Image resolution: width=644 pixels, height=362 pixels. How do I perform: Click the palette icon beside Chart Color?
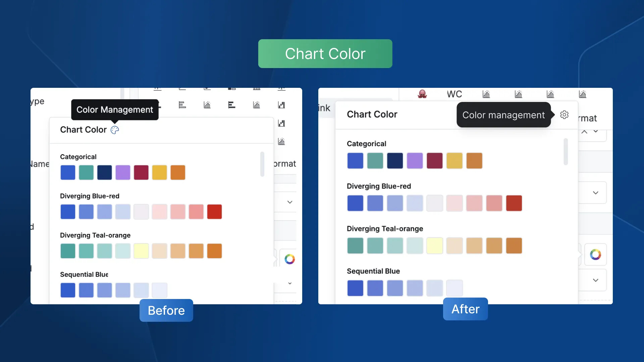coord(115,130)
